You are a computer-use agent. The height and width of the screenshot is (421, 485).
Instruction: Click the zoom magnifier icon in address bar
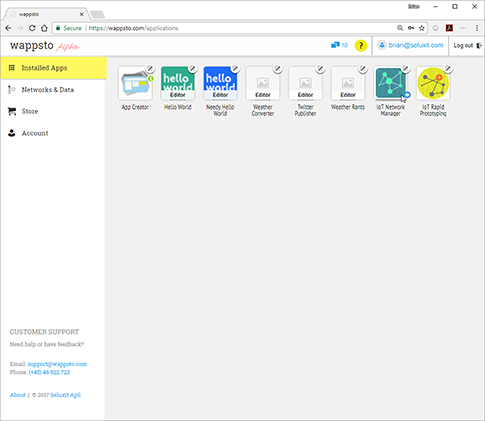[400, 28]
